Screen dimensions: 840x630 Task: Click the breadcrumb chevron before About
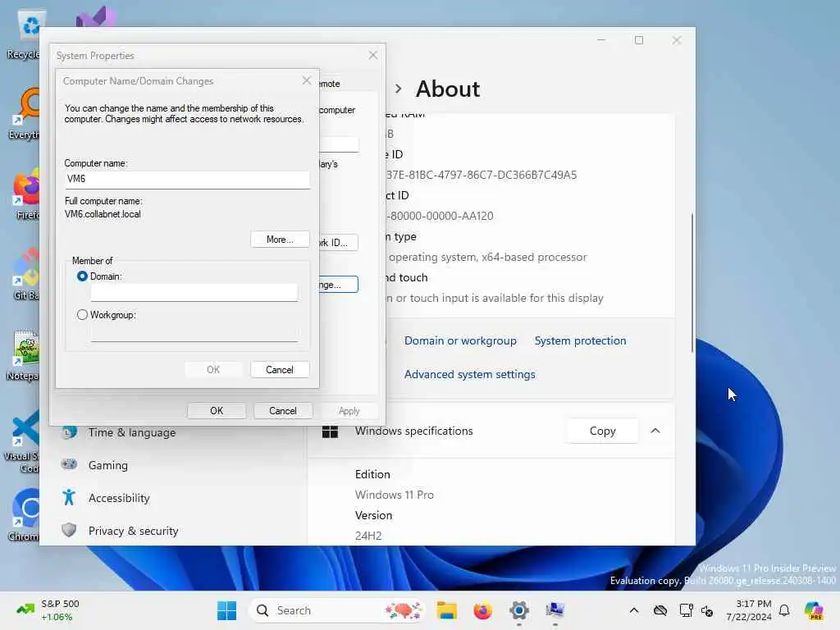click(x=398, y=89)
